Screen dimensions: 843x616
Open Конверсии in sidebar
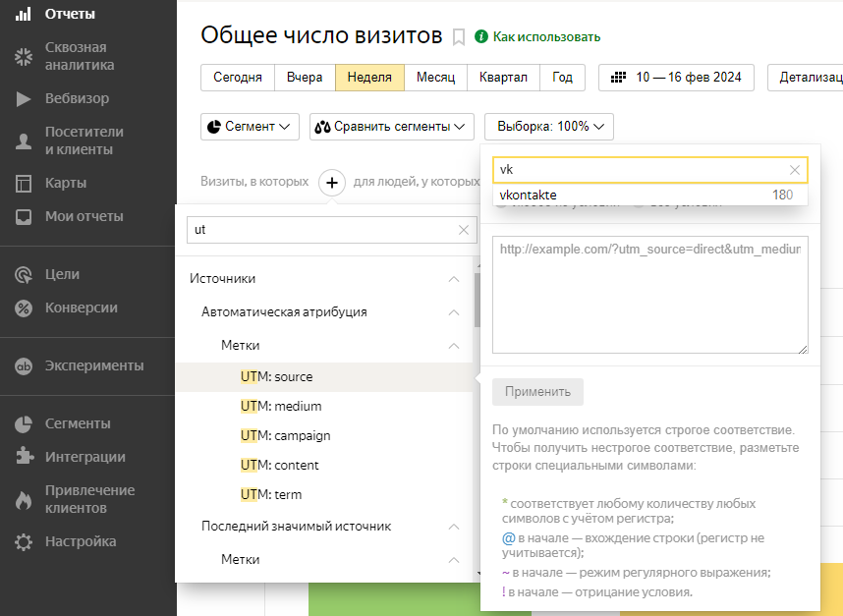click(82, 308)
